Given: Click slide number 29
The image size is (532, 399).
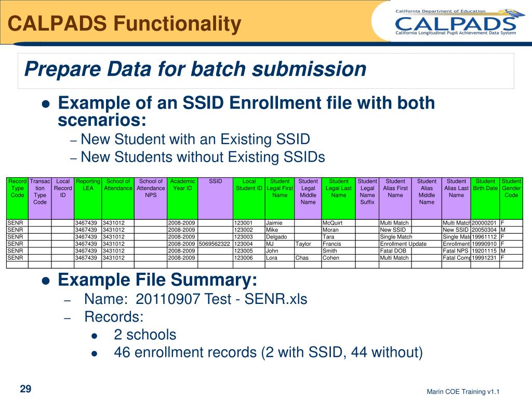Looking at the screenshot, I should click(x=26, y=389).
